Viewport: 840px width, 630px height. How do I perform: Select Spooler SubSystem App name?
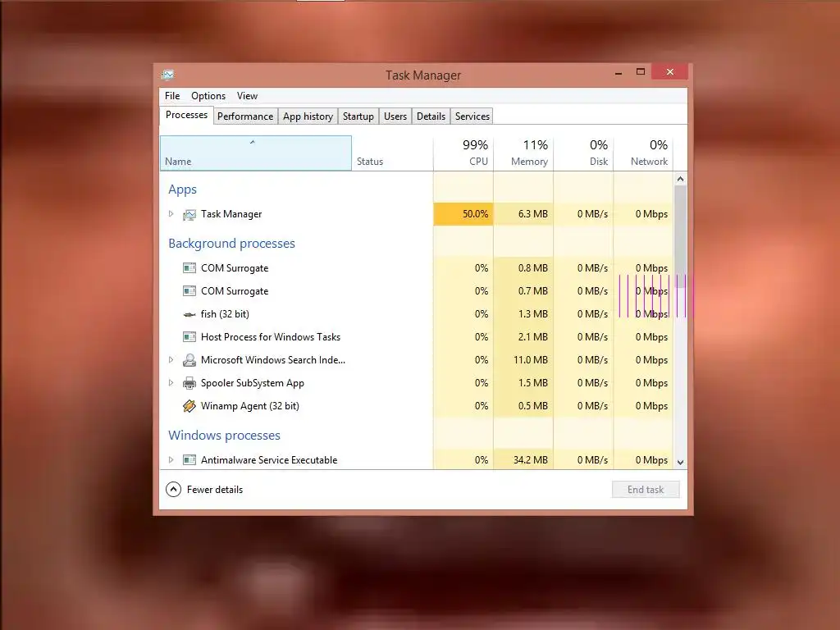[253, 383]
